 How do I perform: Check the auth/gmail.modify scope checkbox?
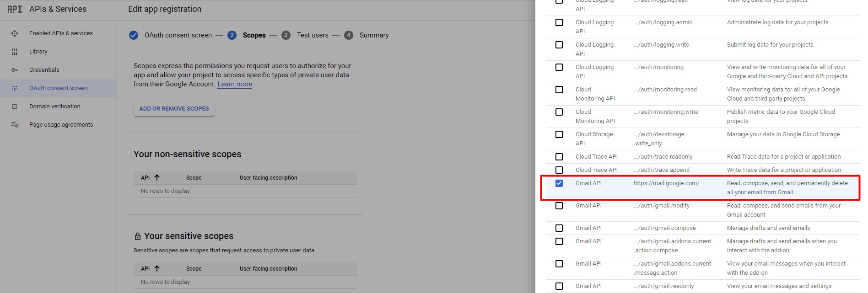pyautogui.click(x=559, y=206)
